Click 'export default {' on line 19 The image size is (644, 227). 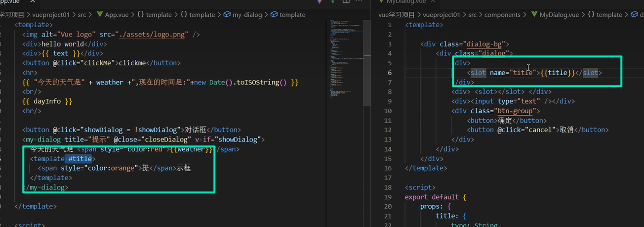pos(436,197)
